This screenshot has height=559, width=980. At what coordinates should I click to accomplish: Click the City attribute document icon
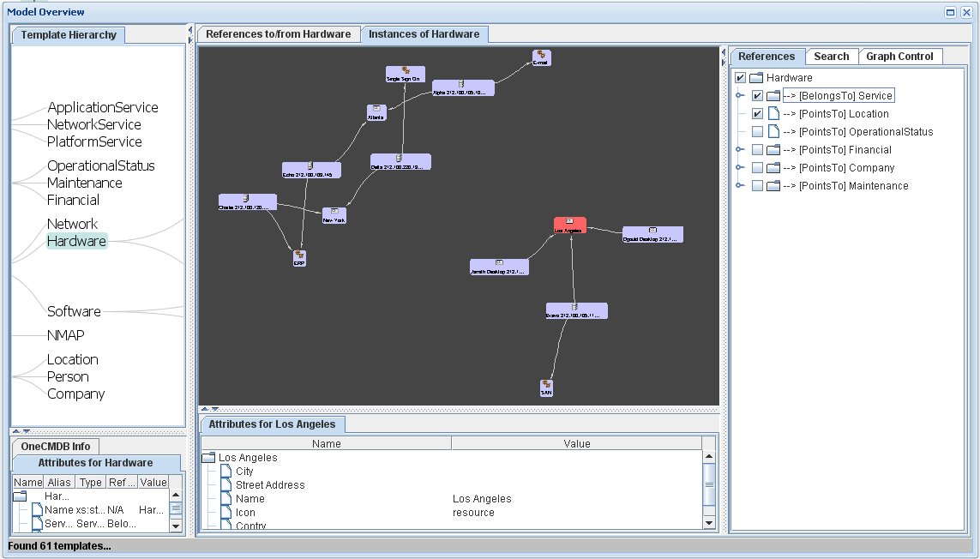coord(226,472)
